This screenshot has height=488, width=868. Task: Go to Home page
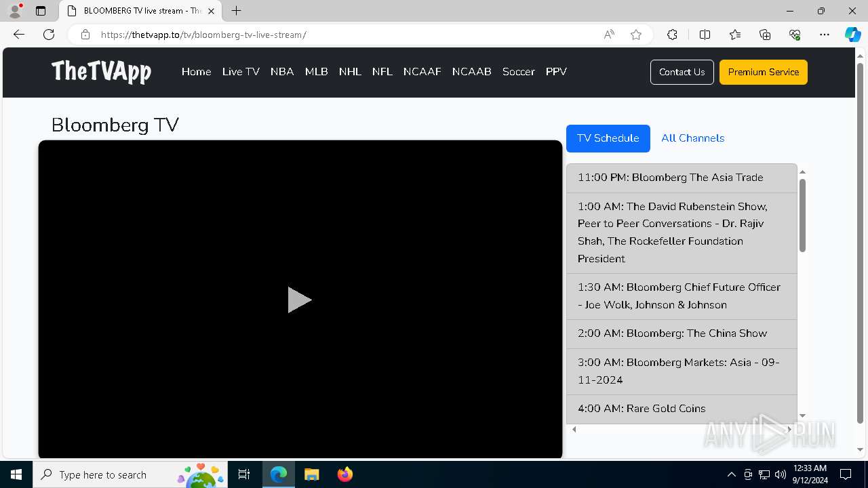[x=197, y=72]
